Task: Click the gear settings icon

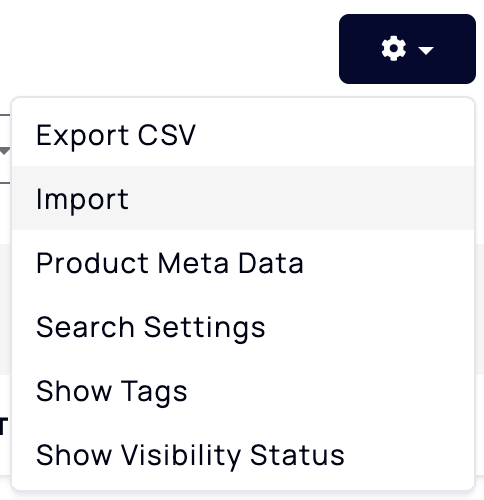Action: point(394,49)
